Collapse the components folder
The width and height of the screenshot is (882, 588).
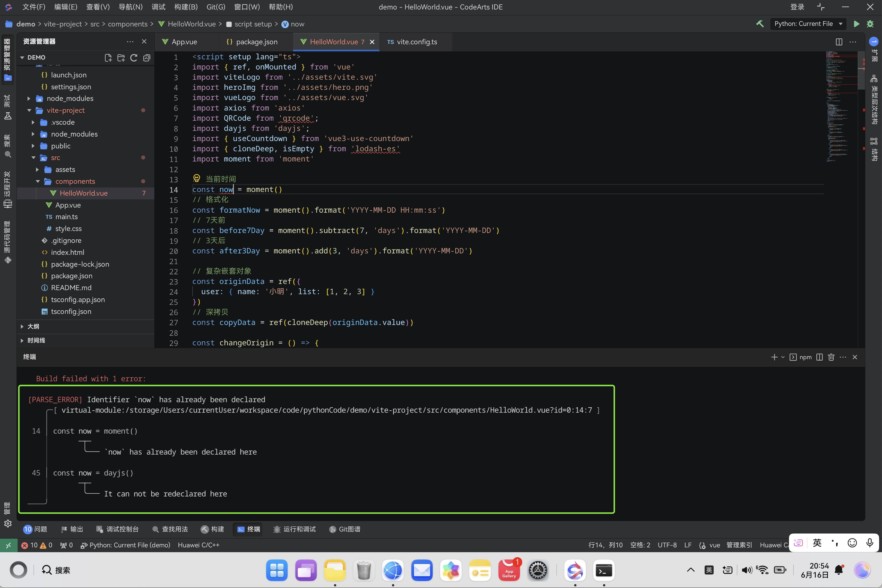point(38,181)
